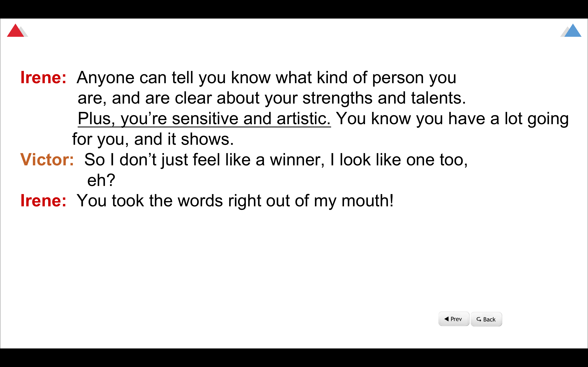Click the sentence "You know you have a lot going"
The image size is (588, 367).
tap(452, 119)
